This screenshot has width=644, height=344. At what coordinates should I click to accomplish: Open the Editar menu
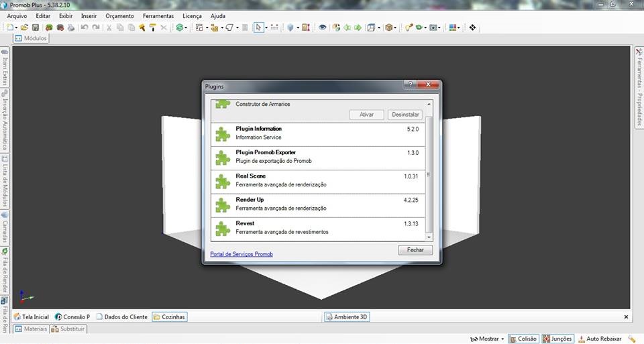coord(43,16)
